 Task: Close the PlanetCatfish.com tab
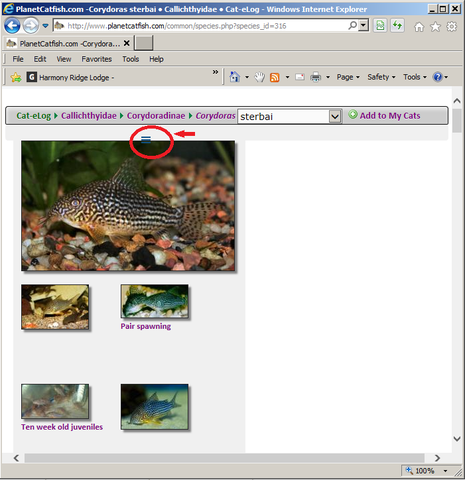(127, 43)
